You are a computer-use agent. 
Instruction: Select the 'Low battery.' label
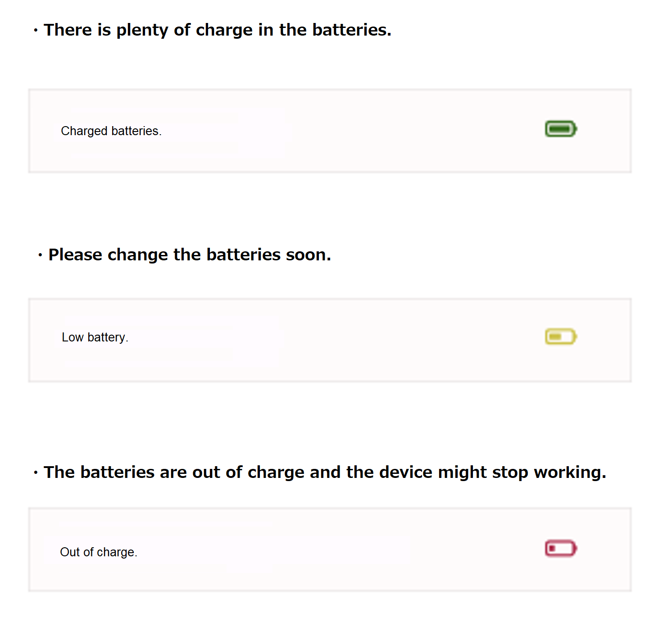[95, 337]
